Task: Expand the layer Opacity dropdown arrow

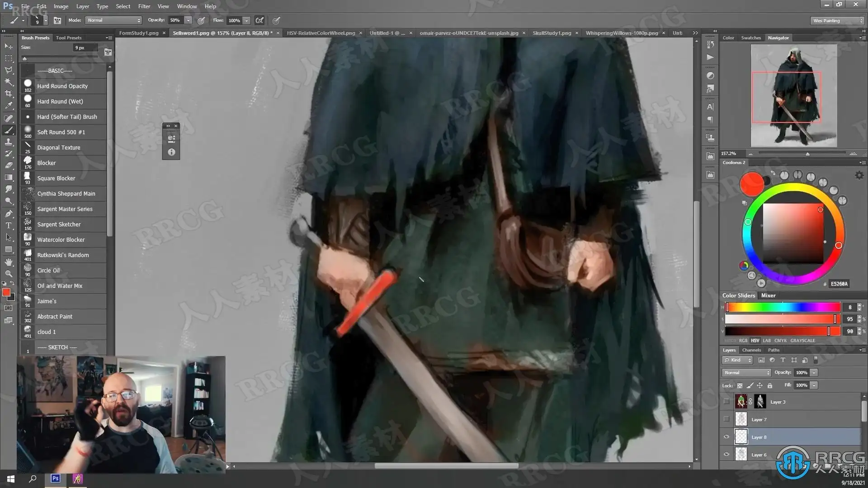Action: click(x=814, y=373)
